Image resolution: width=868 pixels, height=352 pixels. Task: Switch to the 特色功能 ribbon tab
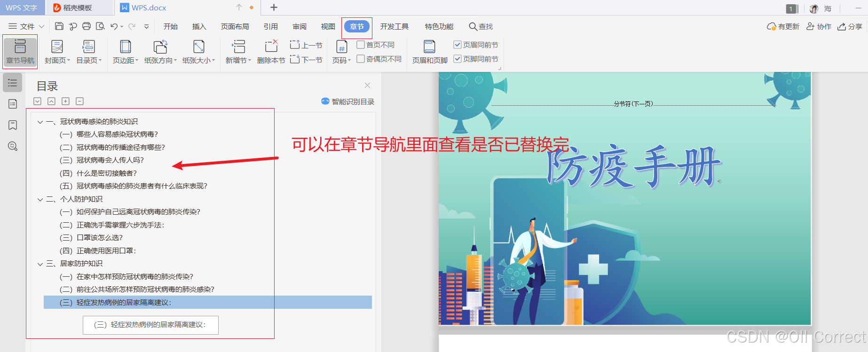[439, 26]
